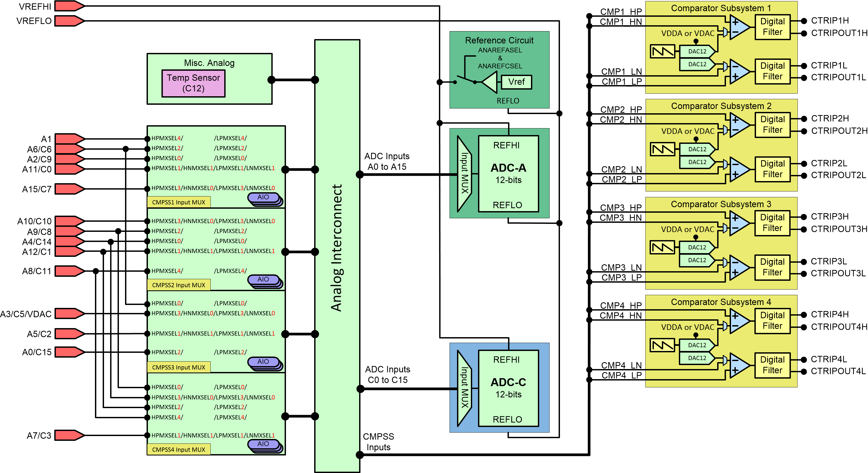This screenshot has width=868, height=473.
Task: Click the ADC-C Input MUX block
Action: coord(464,388)
